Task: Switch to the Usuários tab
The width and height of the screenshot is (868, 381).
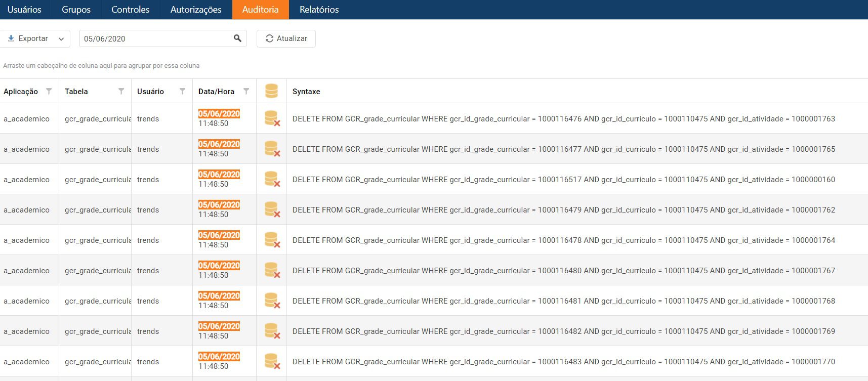Action: [x=24, y=10]
